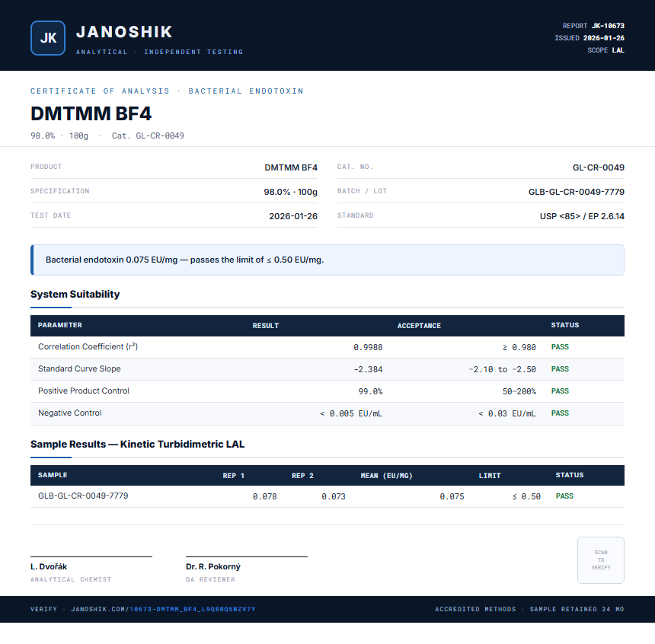
Task: Click PASS status for Correlation Coefficient
Action: [560, 347]
